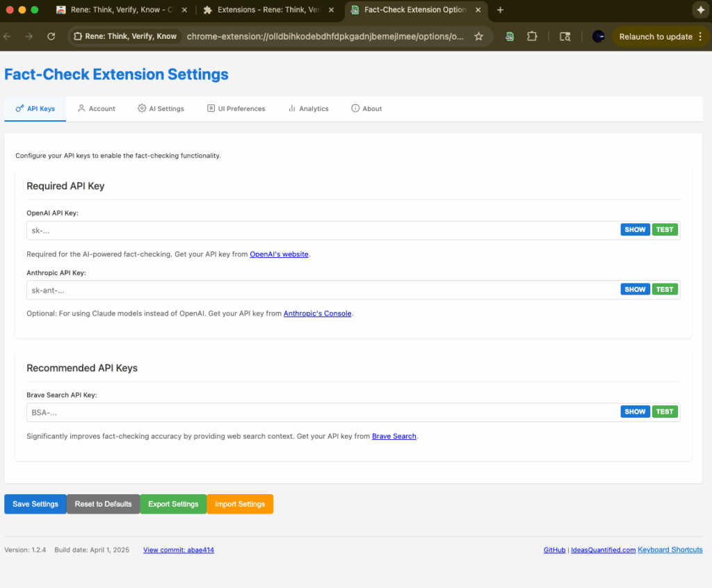This screenshot has height=588, width=712.
Task: Open the Extensions puzzle icon in toolbar
Action: 533,37
